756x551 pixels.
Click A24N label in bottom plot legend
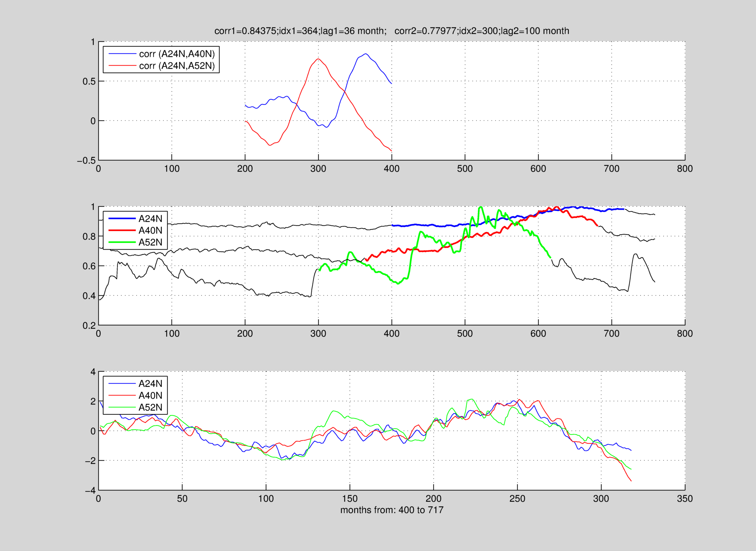pos(150,383)
